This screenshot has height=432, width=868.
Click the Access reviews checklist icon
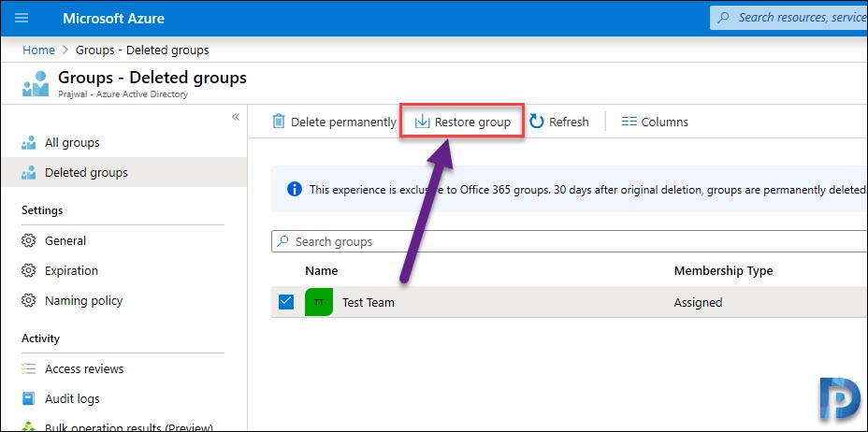point(28,369)
